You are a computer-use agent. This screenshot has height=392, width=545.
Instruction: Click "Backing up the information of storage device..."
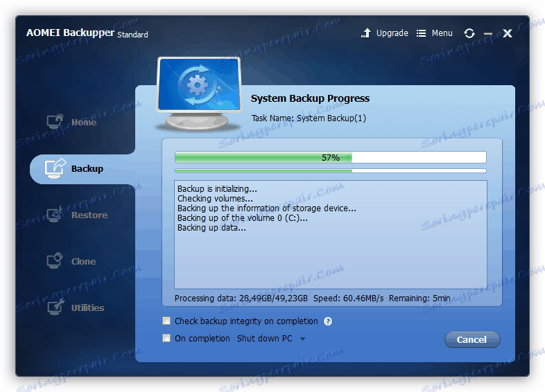pyautogui.click(x=266, y=208)
